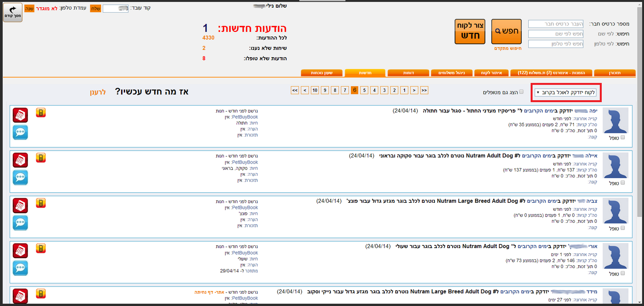Click the customer avatar in איילה's row

(615, 165)
